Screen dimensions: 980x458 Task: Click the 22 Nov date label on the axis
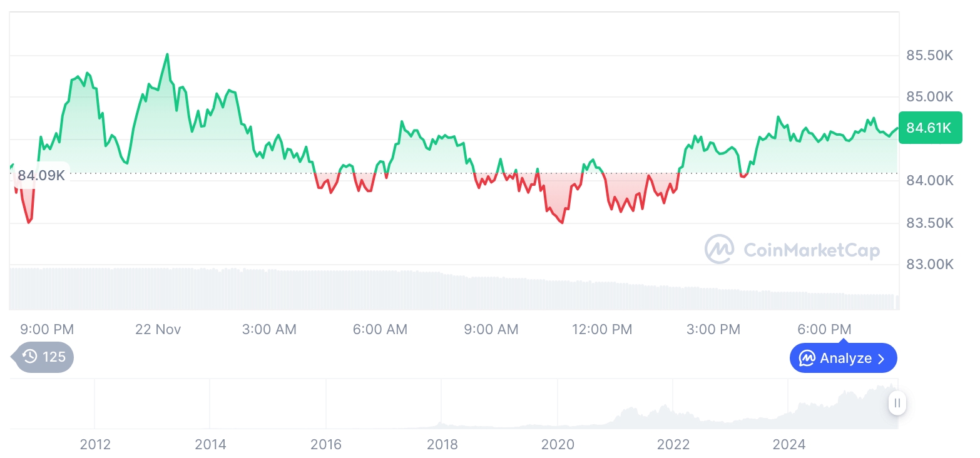158,329
